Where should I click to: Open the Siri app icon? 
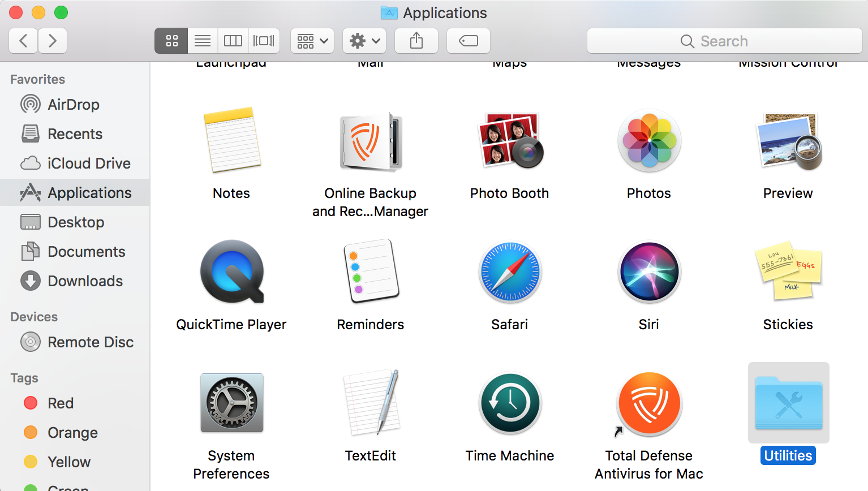click(649, 272)
